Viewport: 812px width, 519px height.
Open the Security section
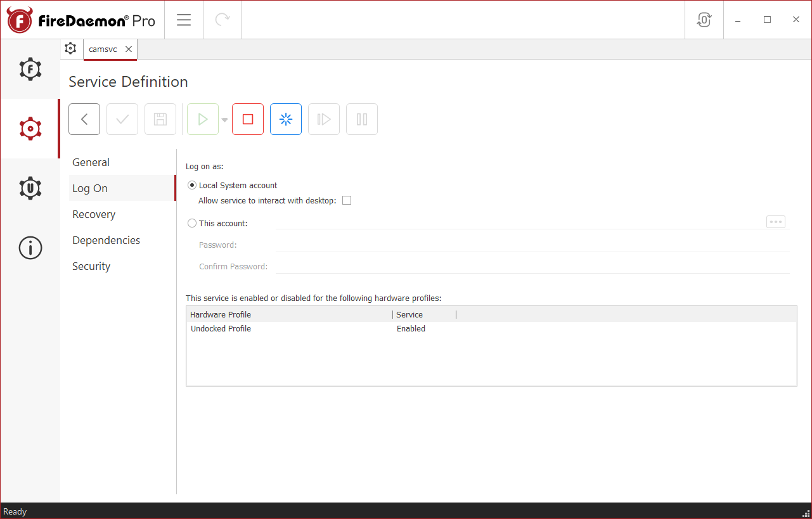click(x=122, y=266)
